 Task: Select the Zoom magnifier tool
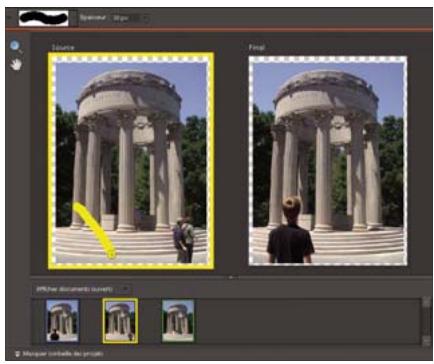[15, 46]
